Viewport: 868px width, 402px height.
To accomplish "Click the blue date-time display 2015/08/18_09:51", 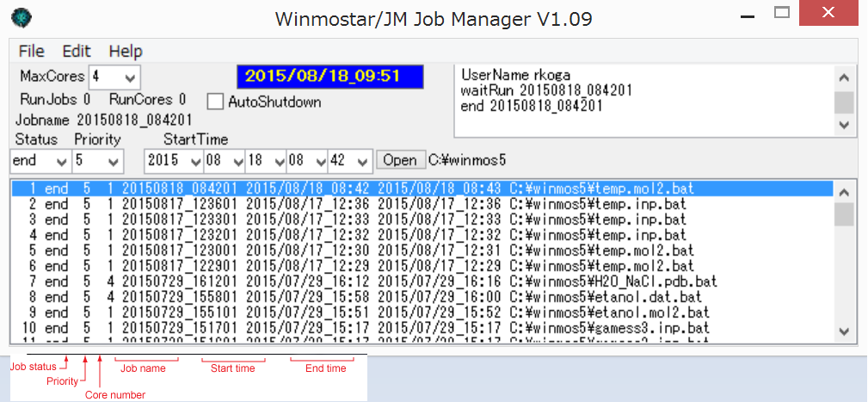I will point(330,77).
